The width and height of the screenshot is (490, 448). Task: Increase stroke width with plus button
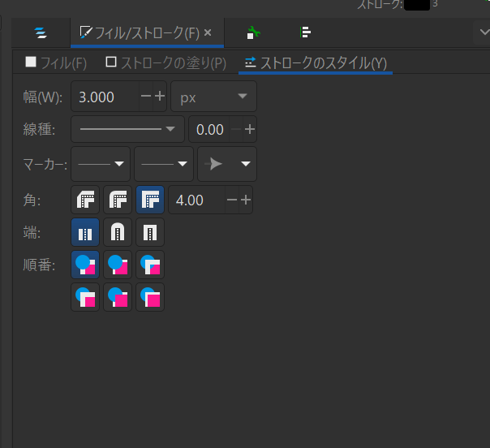pyautogui.click(x=160, y=96)
